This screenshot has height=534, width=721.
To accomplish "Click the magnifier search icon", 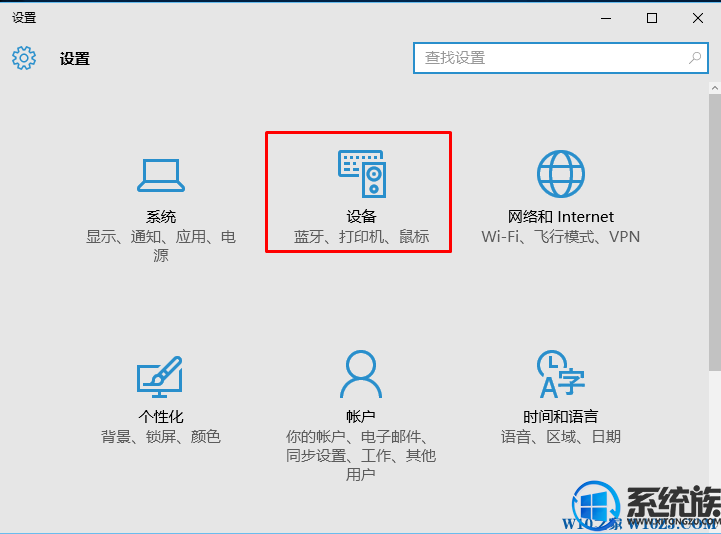I will coord(695,58).
